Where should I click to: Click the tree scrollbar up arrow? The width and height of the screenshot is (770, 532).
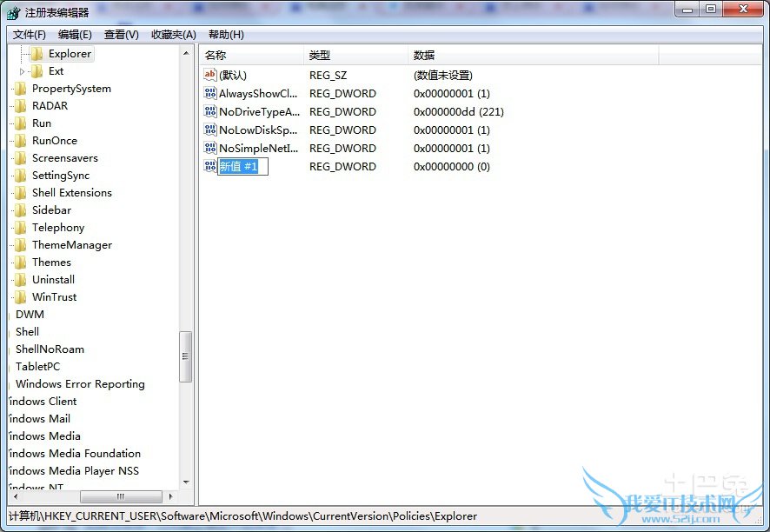[186, 52]
